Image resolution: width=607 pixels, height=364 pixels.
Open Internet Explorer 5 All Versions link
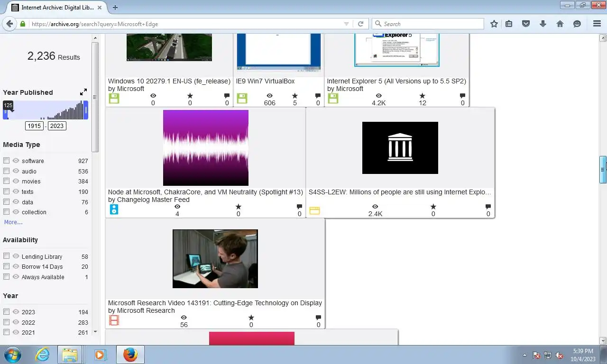click(396, 81)
